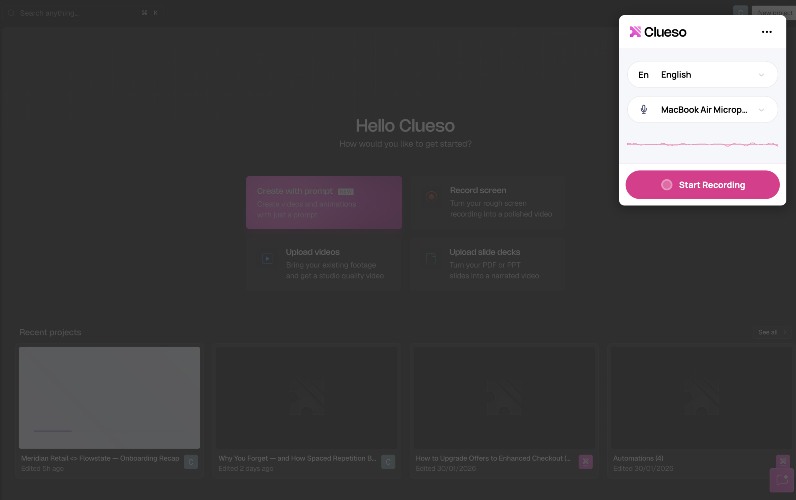Viewport: 796px width, 500px height.
Task: Click the microphone icon in the popup
Action: [x=644, y=110]
